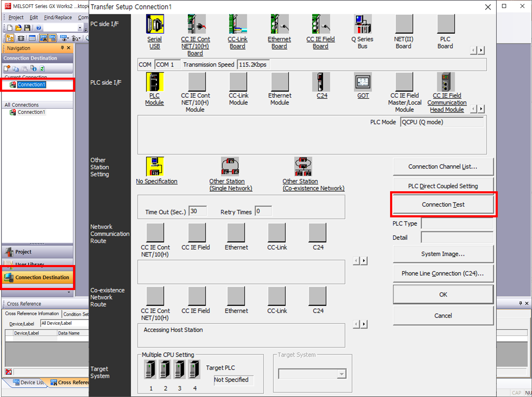Cancel the Transfer Setup dialog
Viewport: 532px width, 397px height.
(x=443, y=316)
